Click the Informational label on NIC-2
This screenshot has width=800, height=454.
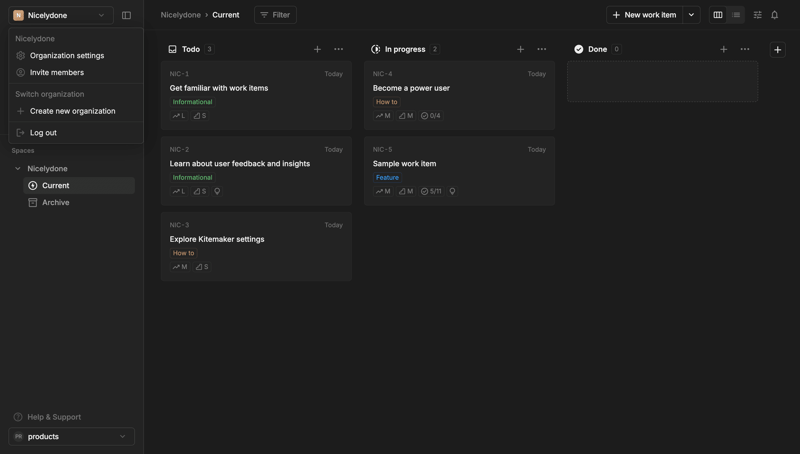tap(192, 178)
